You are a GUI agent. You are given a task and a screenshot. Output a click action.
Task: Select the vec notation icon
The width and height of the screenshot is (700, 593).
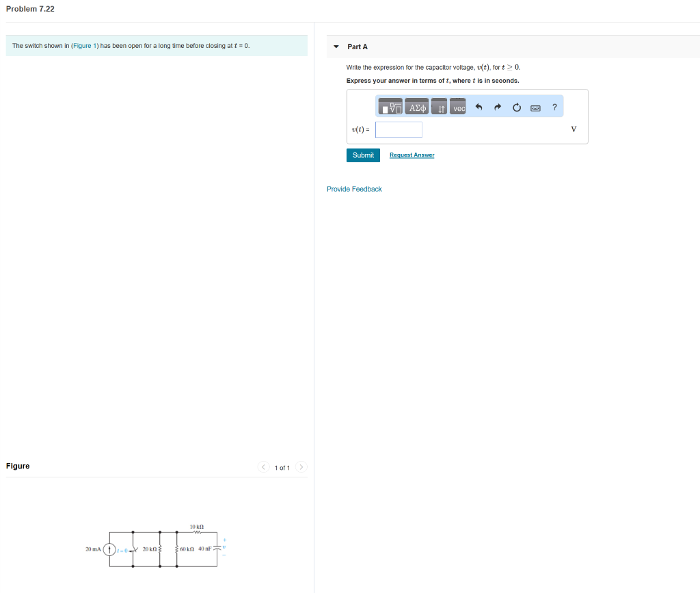point(457,107)
